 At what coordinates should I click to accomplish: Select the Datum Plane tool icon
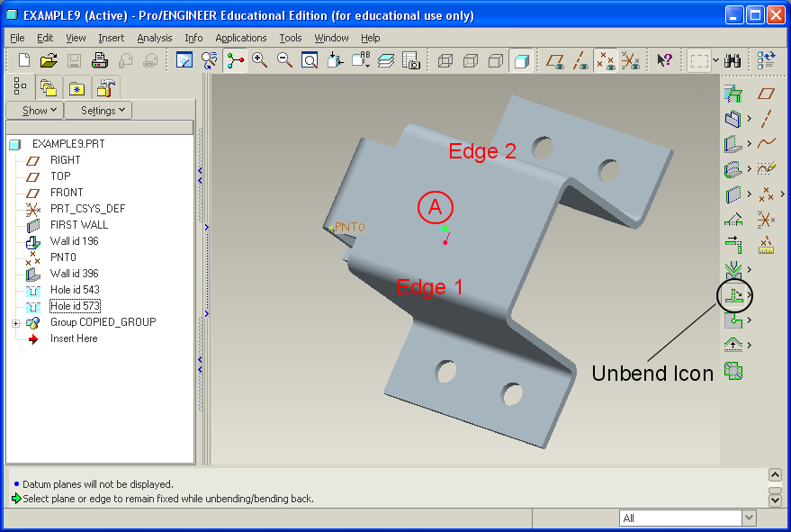click(x=766, y=94)
